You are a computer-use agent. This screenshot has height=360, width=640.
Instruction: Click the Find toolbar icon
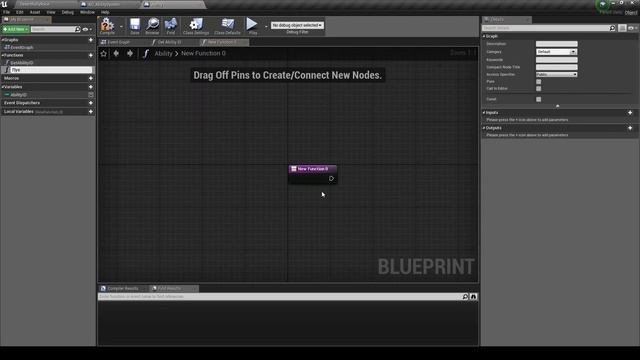[171, 25]
